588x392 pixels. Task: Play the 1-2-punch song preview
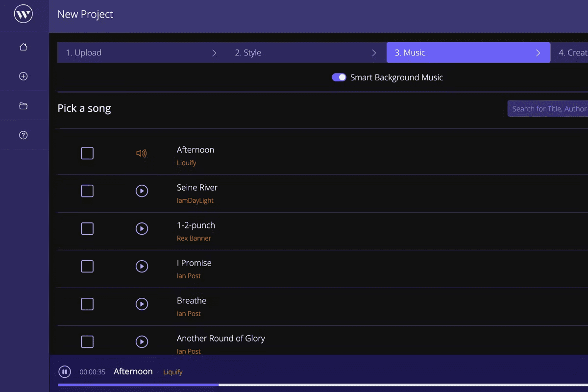142,229
